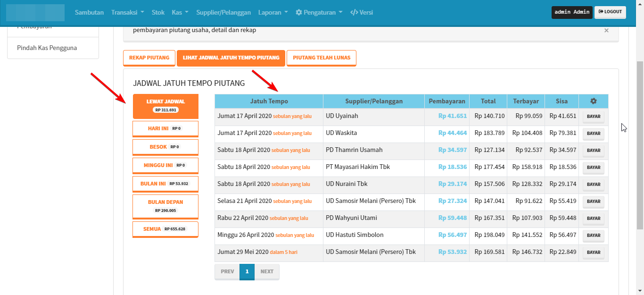This screenshot has width=644, height=295.
Task: Go to Next page in pagination
Action: [x=267, y=272]
